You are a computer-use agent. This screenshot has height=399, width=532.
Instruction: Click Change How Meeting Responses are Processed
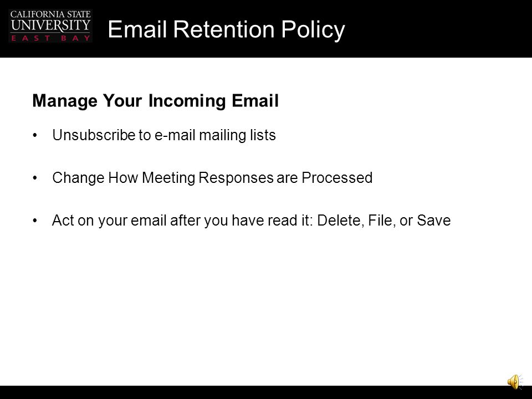coord(212,178)
